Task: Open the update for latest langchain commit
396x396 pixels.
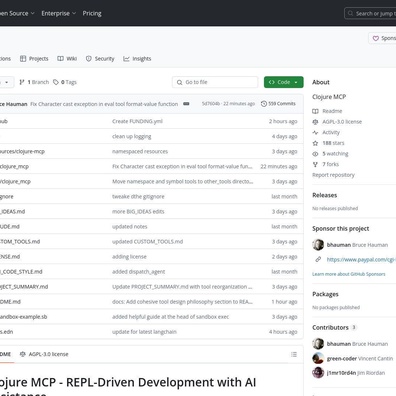Action: point(144,332)
